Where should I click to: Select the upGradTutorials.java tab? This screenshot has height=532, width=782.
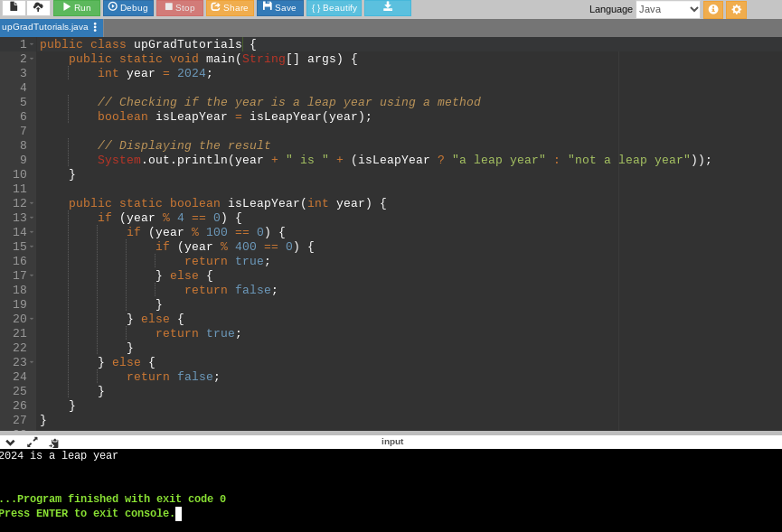[x=43, y=27]
